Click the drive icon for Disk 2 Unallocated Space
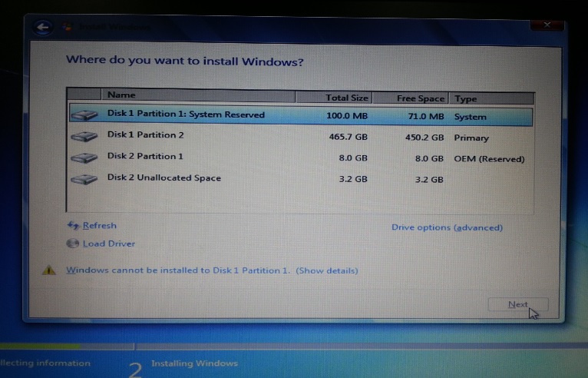Screen dimensions: 588x378 click(x=84, y=179)
